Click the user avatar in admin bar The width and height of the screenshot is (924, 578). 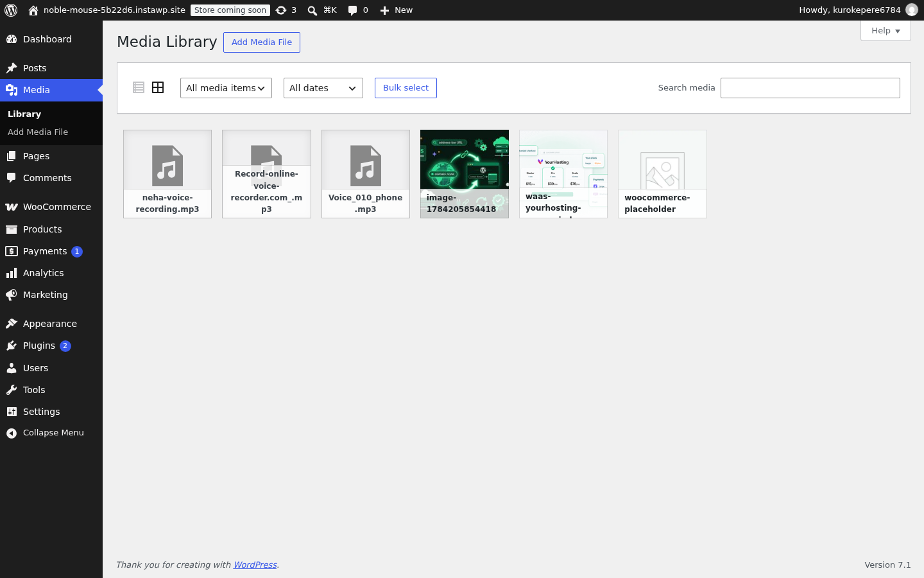[x=911, y=10]
